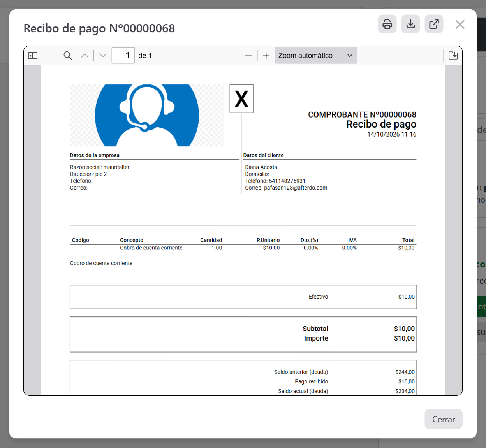
Task: Select Razón social: mauritaller text
Action: 100,167
